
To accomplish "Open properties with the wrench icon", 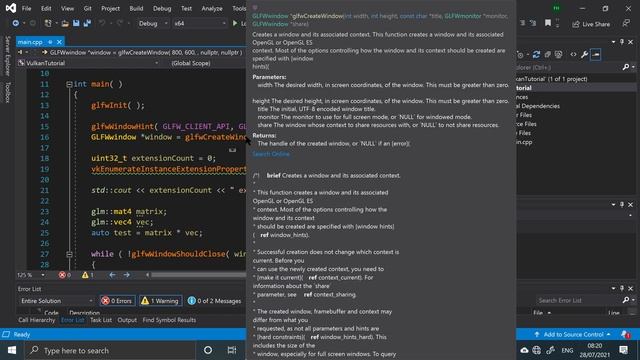I will click(x=584, y=54).
